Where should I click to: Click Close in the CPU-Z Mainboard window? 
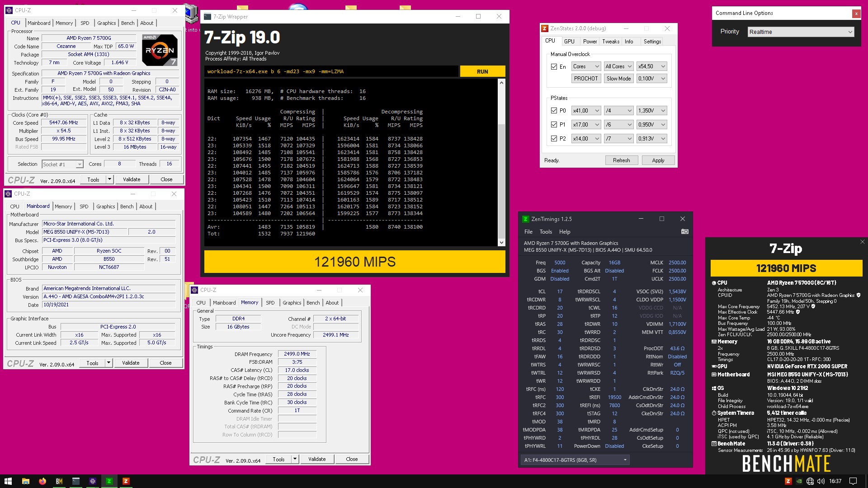165,363
